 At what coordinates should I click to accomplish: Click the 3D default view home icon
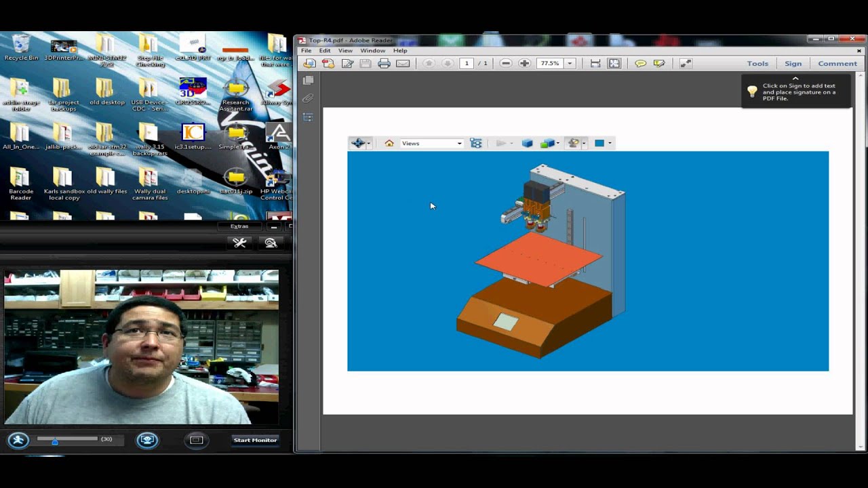(x=389, y=143)
